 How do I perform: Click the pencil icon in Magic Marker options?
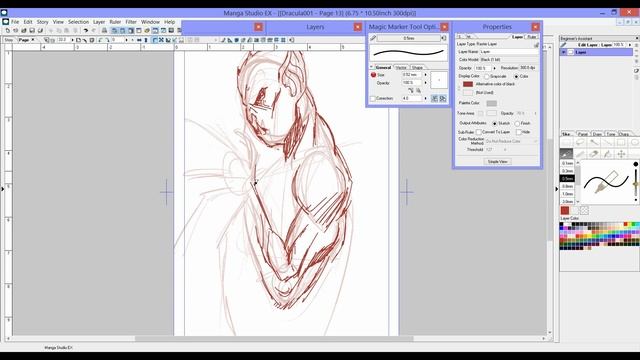(373, 38)
